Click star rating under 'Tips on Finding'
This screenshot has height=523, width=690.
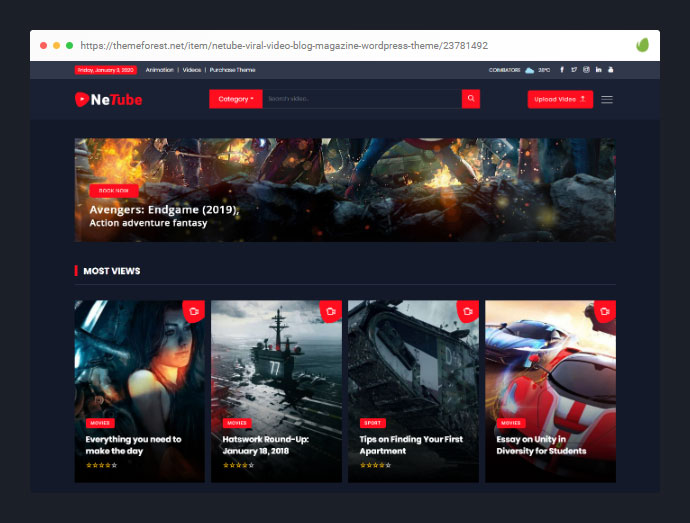pos(375,465)
